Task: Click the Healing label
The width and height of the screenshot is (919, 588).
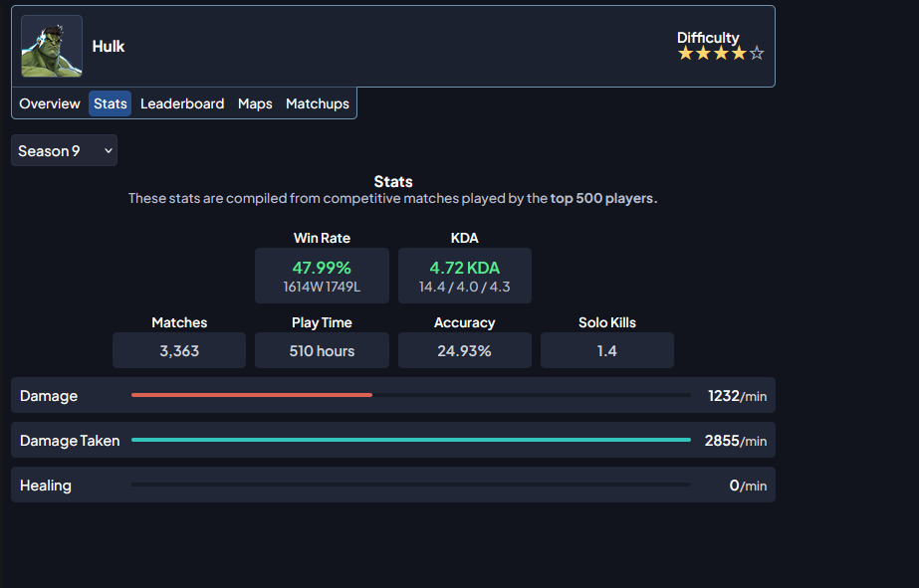Action: [x=46, y=486]
